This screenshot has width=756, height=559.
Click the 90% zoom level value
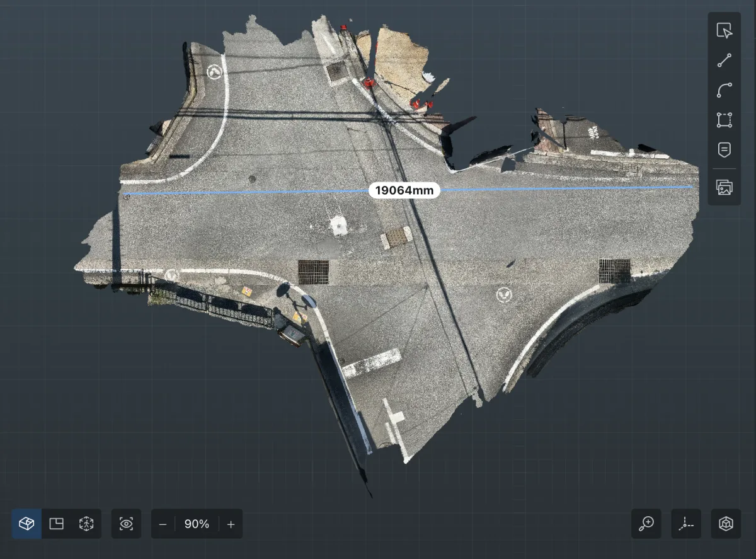pyautogui.click(x=197, y=524)
